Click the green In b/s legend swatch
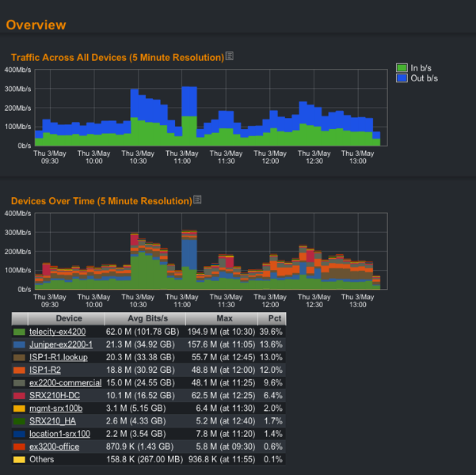Screen dimensions: 476x475 402,68
